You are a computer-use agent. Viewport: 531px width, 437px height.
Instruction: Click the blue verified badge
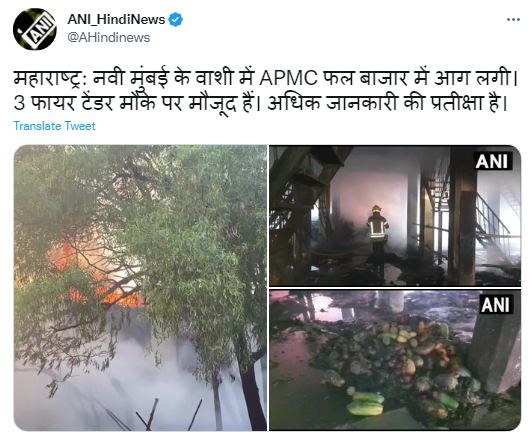click(175, 20)
